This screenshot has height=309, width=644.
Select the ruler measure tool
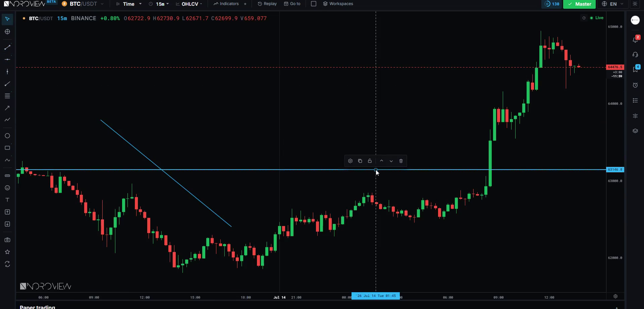tap(7, 176)
